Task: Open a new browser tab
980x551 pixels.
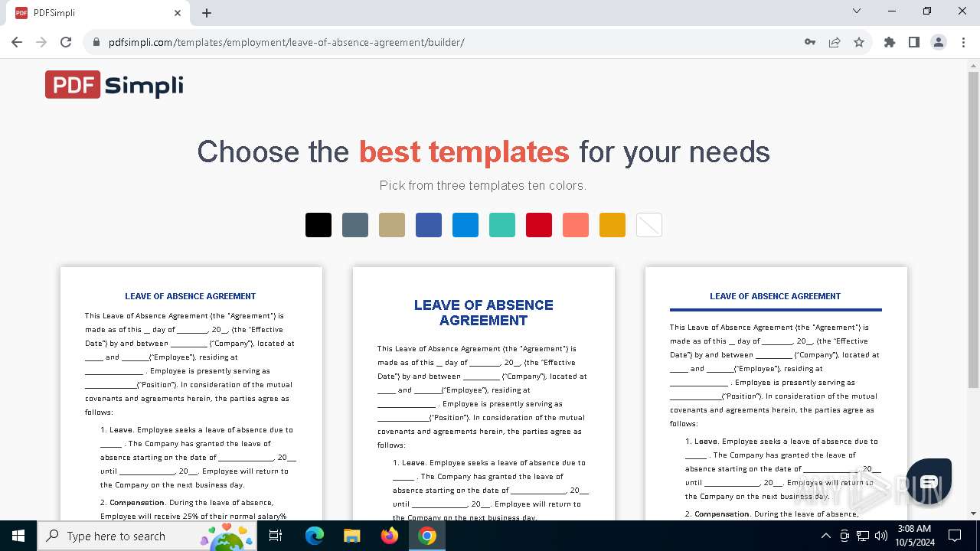Action: tap(207, 13)
